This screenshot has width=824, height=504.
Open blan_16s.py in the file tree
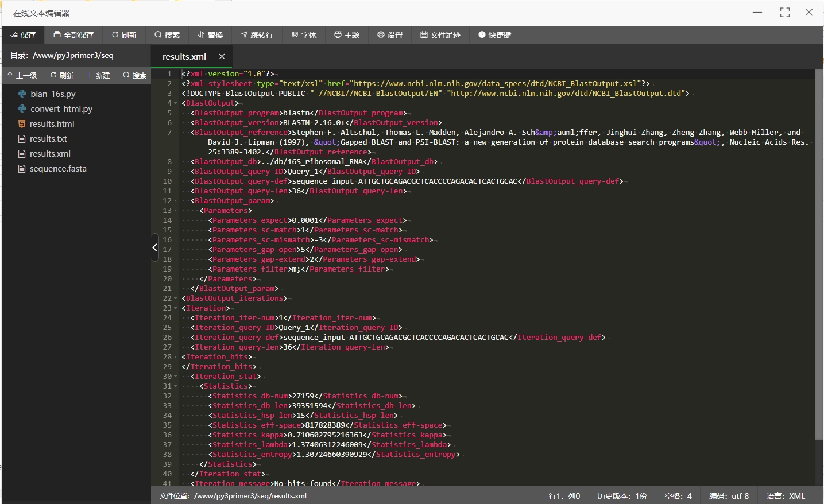[53, 94]
